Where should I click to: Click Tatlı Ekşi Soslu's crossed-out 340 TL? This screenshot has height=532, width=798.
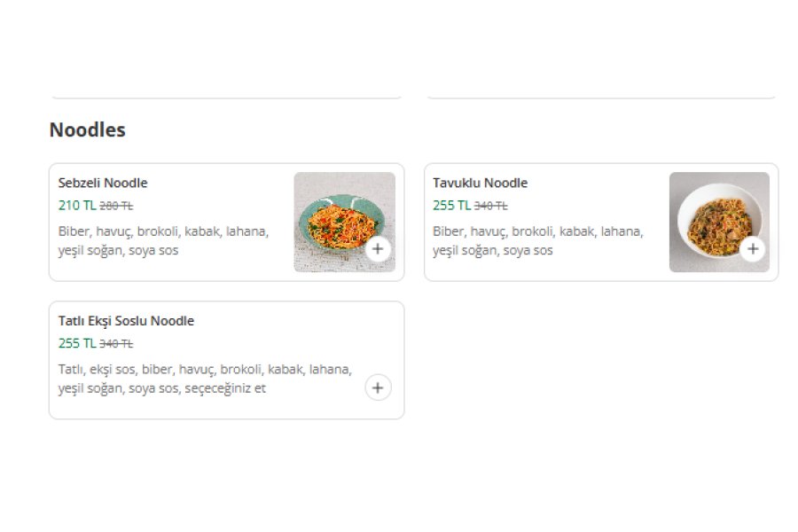point(116,344)
